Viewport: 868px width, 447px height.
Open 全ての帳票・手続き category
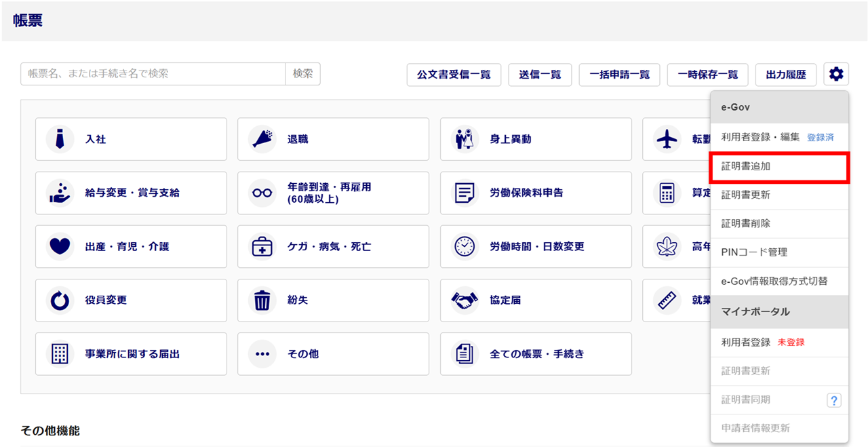pyautogui.click(x=536, y=353)
